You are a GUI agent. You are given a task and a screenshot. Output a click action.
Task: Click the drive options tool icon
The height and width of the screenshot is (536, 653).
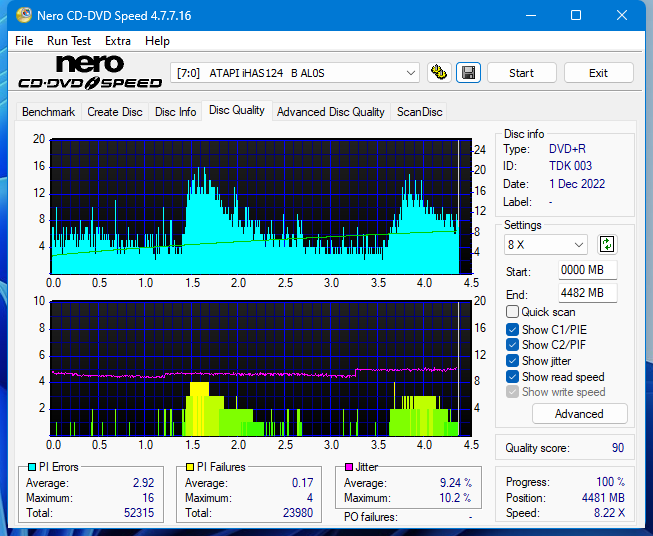click(x=439, y=73)
